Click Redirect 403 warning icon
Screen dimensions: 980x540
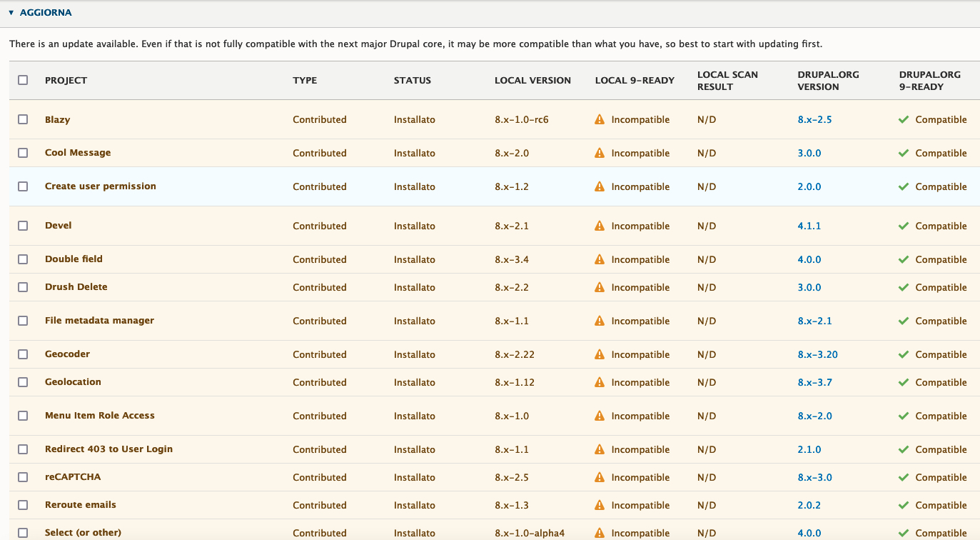pos(600,449)
